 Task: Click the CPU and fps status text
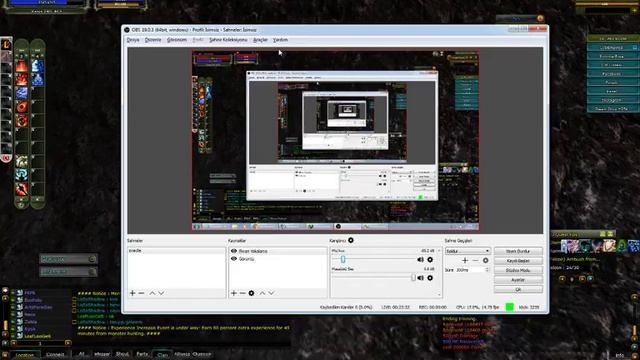[478, 307]
